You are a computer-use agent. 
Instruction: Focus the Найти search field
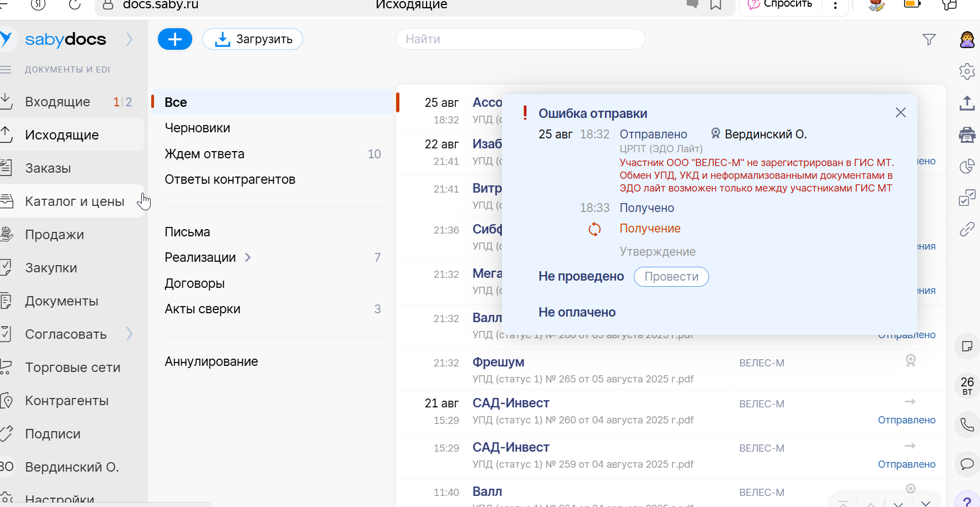point(520,39)
